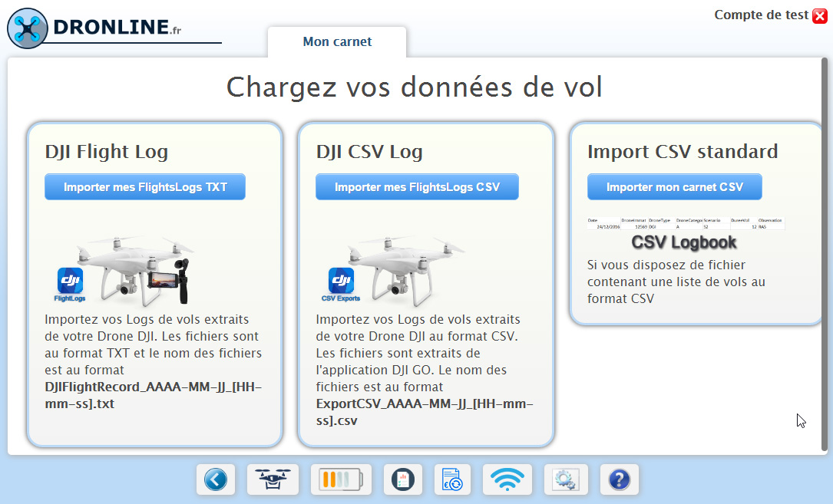
Task: Click the Chargez vos données de vol heading
Action: [x=415, y=87]
